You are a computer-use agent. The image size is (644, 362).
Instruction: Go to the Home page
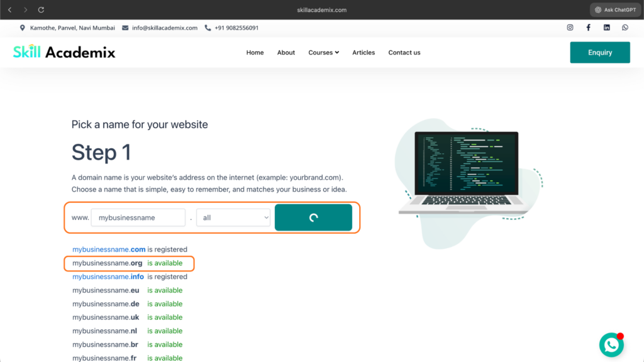pyautogui.click(x=255, y=53)
